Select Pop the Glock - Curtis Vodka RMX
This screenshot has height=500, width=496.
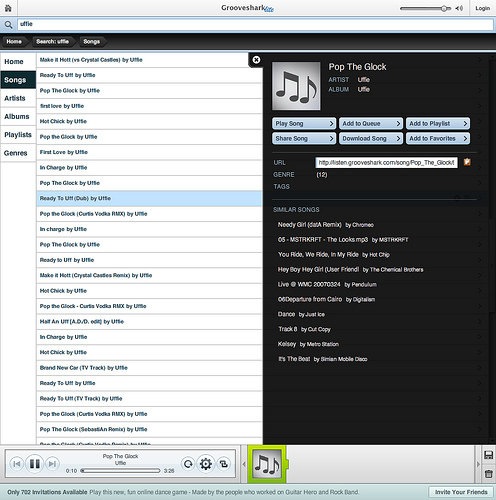(x=149, y=306)
